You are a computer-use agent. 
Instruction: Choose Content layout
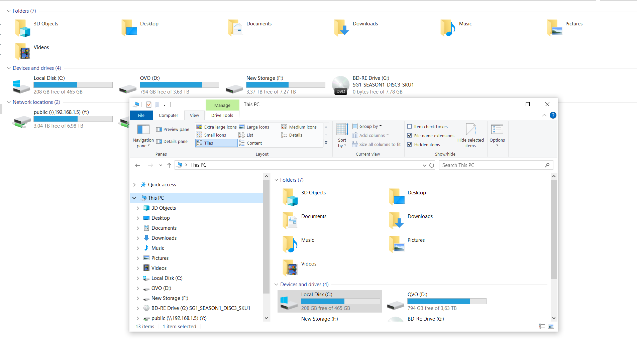pyautogui.click(x=250, y=143)
